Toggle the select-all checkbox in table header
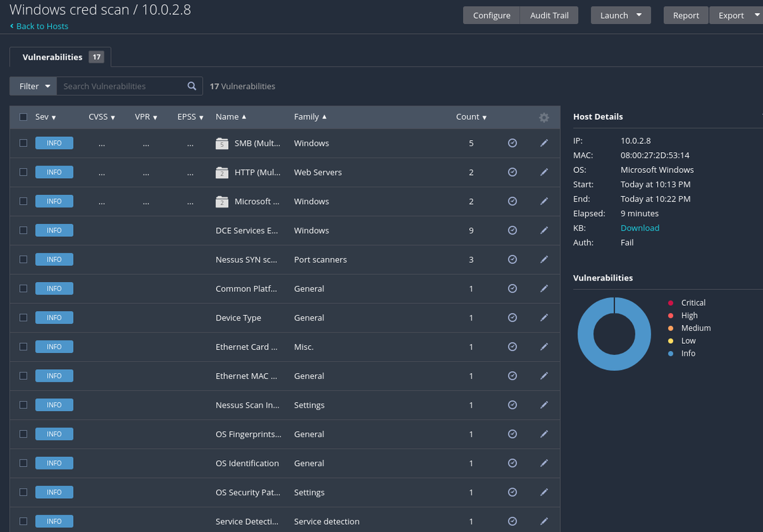This screenshot has width=763, height=532. (23, 117)
